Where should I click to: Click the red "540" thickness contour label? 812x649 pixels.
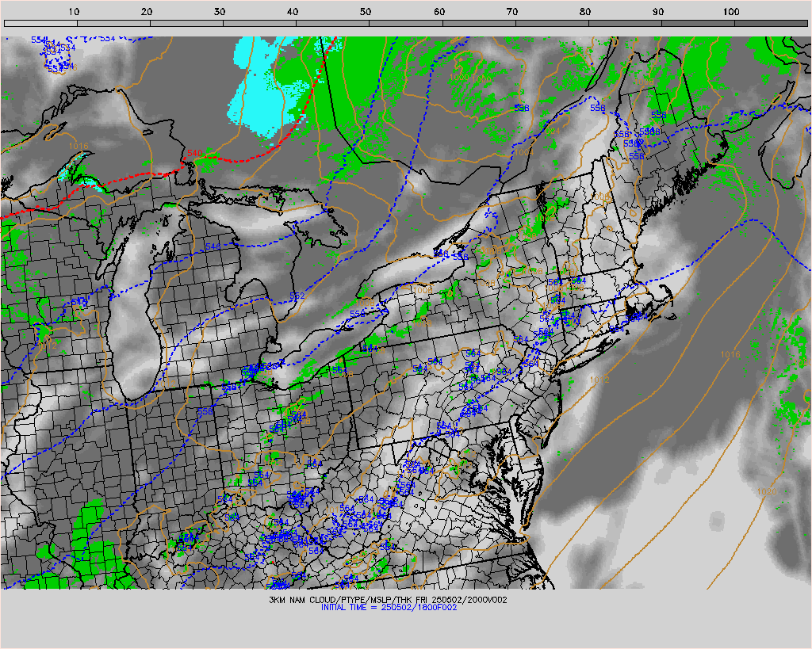click(x=195, y=153)
